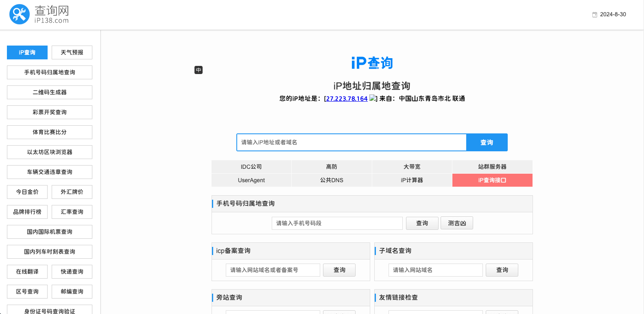This screenshot has width=644, height=314.
Task: Click the iP138 wrench logo icon
Action: tap(19, 15)
